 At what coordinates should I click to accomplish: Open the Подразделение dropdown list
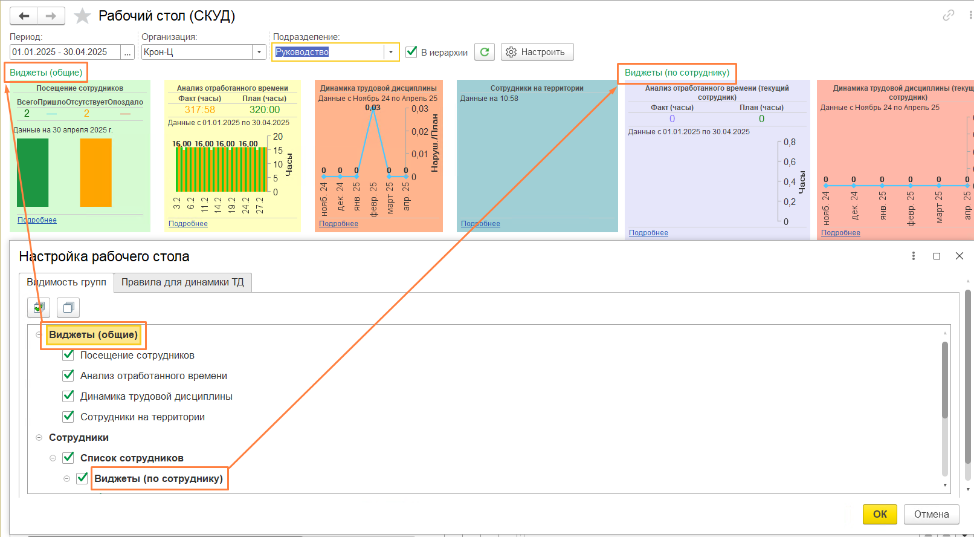[391, 52]
